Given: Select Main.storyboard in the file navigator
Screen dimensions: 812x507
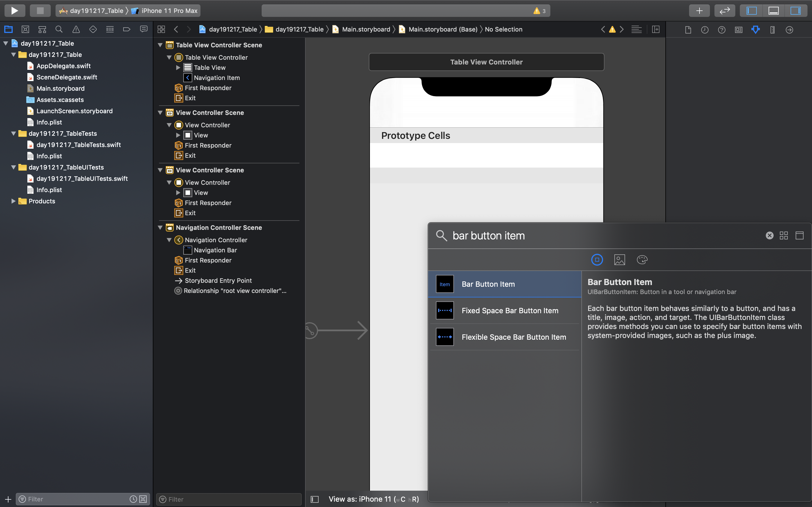Looking at the screenshot, I should [60, 88].
